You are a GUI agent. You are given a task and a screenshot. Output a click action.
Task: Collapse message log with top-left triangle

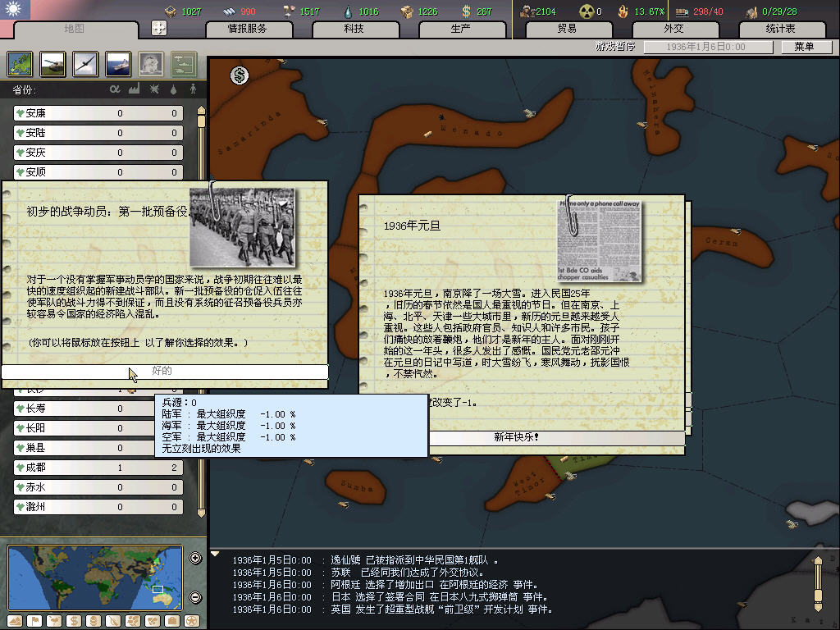click(x=216, y=554)
